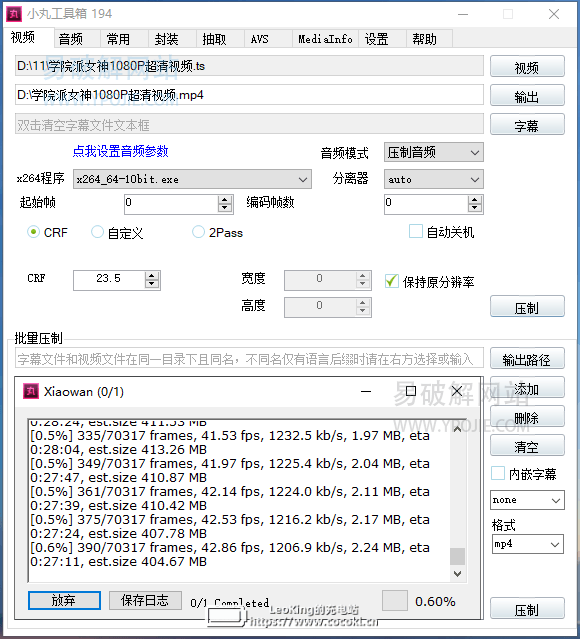The width and height of the screenshot is (580, 639).
Task: Minimize the Xiaowan log window
Action: pyautogui.click(x=366, y=391)
